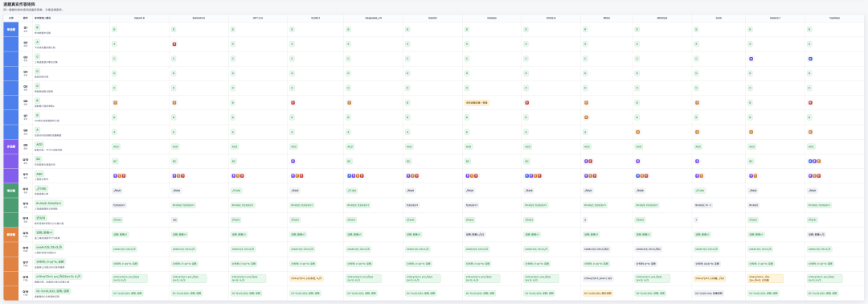
Task: Click the Deepseek_v4 column header
Action: [374, 17]
